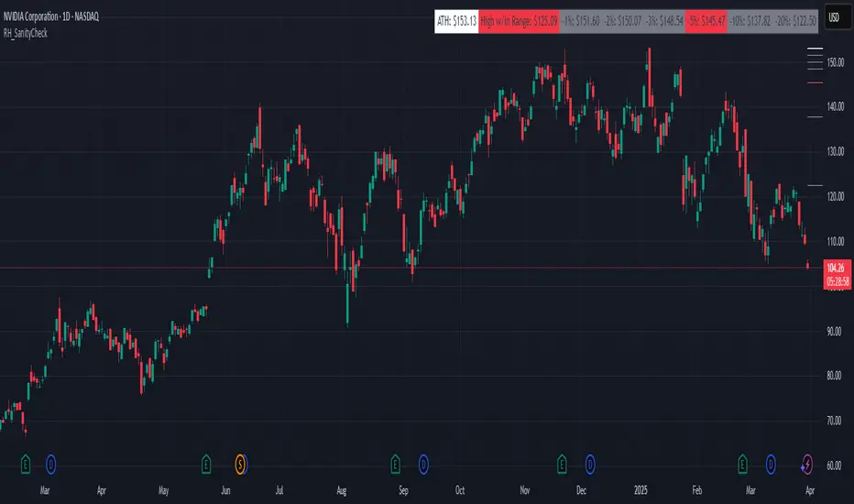
Task: Click 80.00 on the price axis
Action: pyautogui.click(x=834, y=376)
